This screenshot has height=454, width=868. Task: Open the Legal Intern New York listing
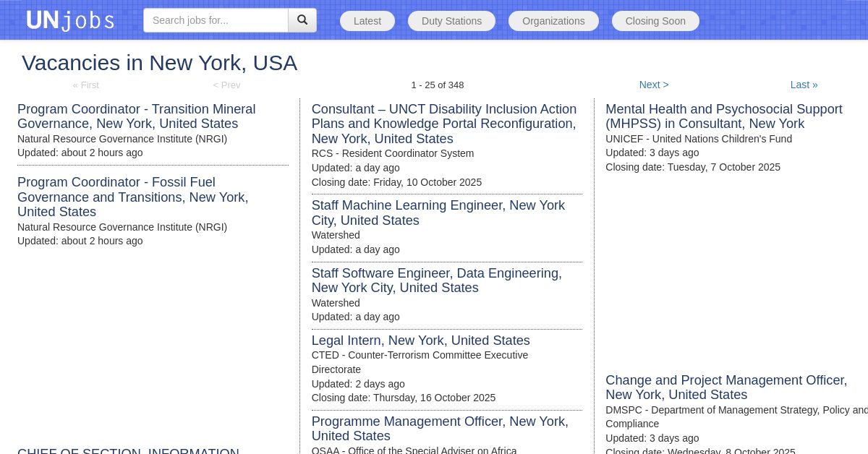420,340
